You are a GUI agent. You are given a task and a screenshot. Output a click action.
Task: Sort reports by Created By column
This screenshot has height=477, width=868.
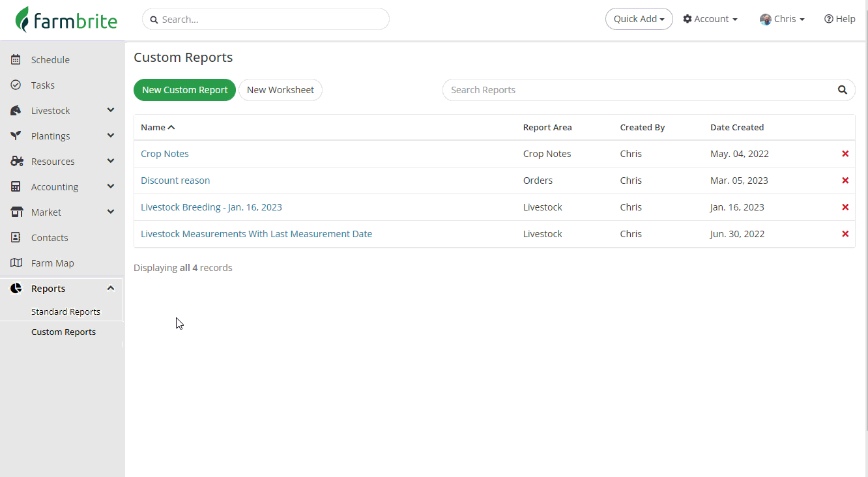click(643, 127)
